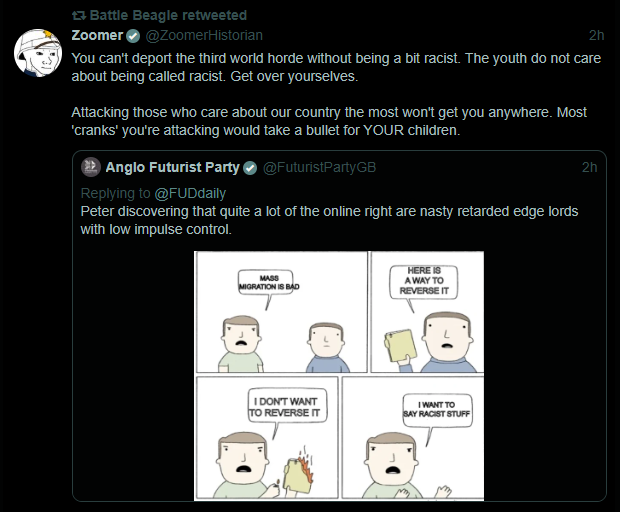This screenshot has width=620, height=512.
Task: Open the Zoomer display name
Action: [97, 36]
